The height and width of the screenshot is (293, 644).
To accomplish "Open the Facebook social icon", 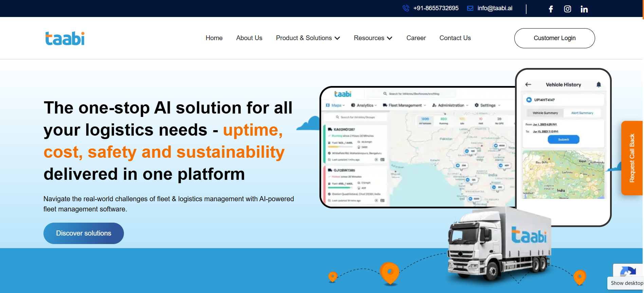I will tap(551, 9).
